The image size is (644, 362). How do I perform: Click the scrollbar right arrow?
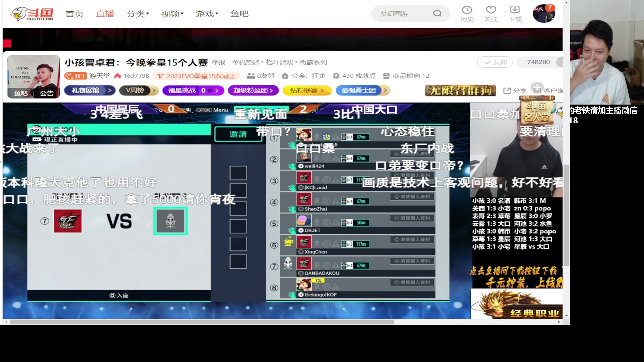(x=559, y=322)
